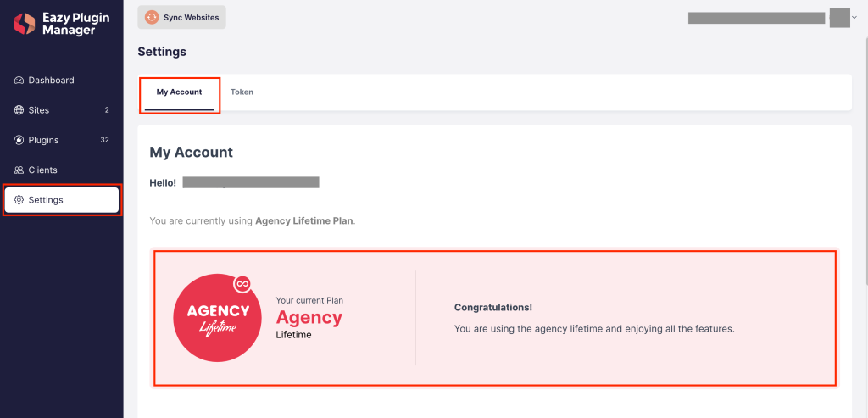
Task: Click the Plugins sidebar icon
Action: (x=19, y=140)
